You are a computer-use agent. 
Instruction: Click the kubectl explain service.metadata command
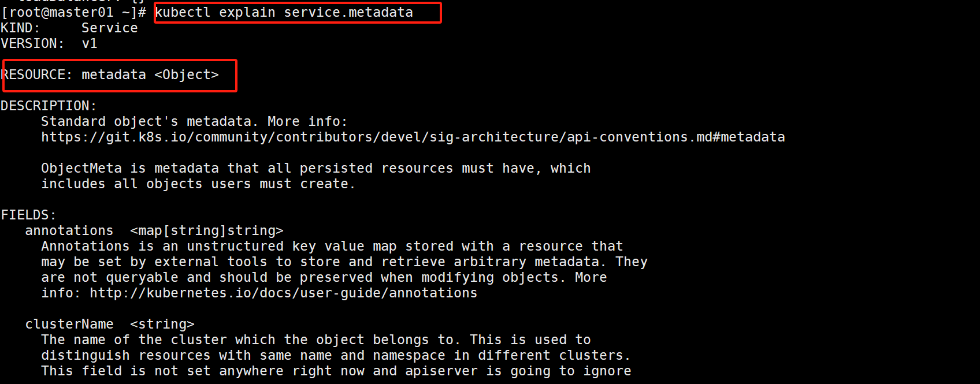pos(284,12)
